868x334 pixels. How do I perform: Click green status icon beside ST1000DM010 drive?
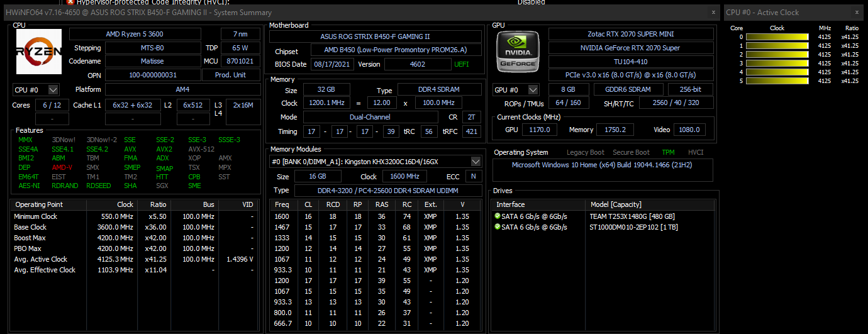click(x=498, y=227)
